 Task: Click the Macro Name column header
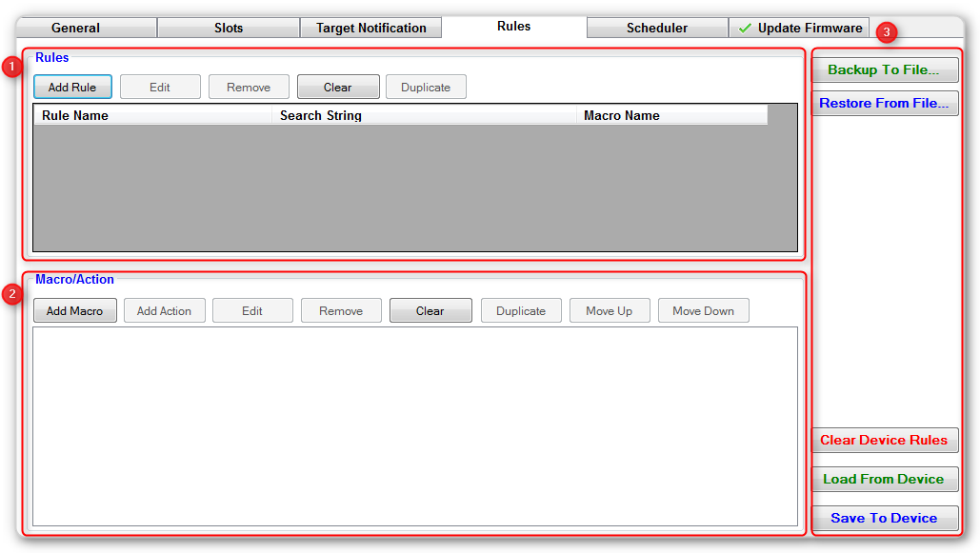[672, 116]
